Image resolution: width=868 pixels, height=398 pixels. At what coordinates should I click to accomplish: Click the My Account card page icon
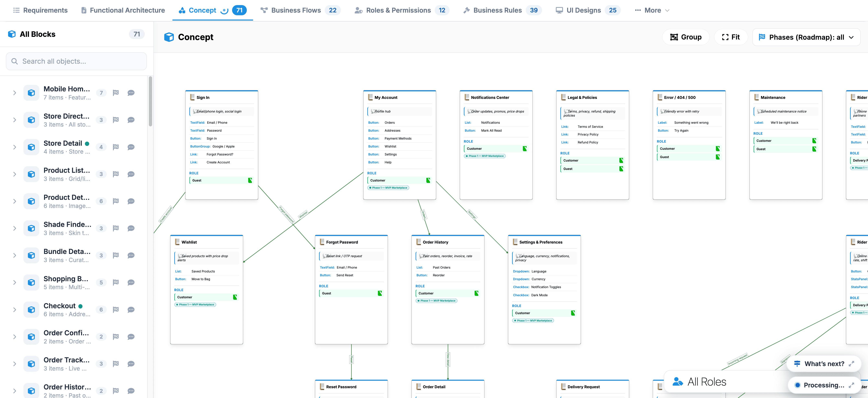[370, 97]
